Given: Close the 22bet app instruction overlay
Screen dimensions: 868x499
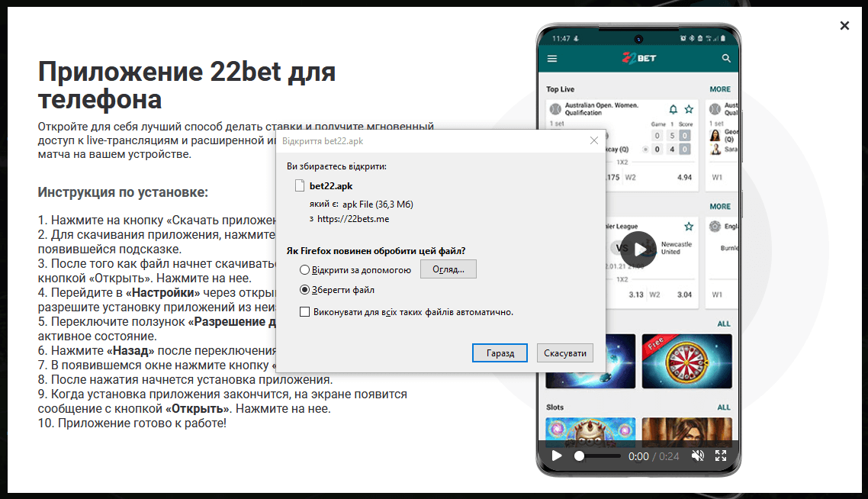Looking at the screenshot, I should click(x=844, y=25).
